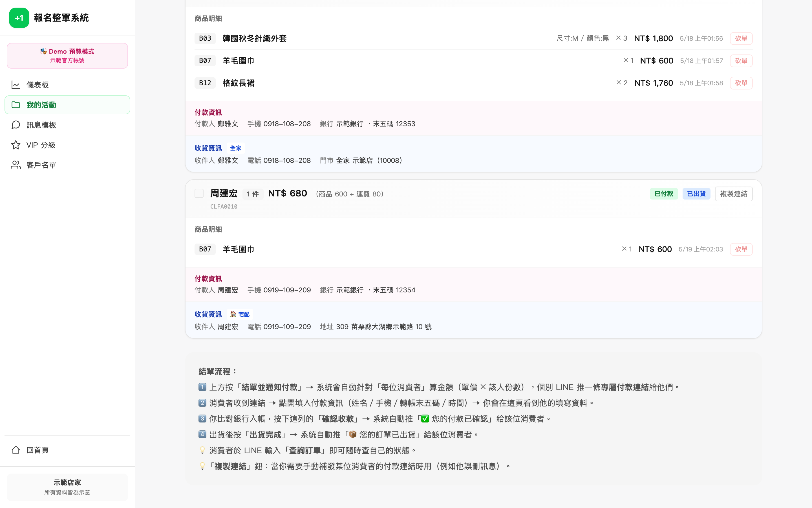Click the 報名整單系統 title
Viewport: 812px width, 508px height.
pyautogui.click(x=61, y=18)
